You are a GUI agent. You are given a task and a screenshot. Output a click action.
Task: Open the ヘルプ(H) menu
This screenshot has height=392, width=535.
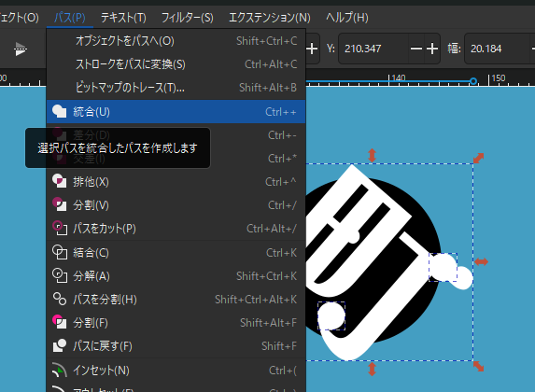(x=347, y=17)
